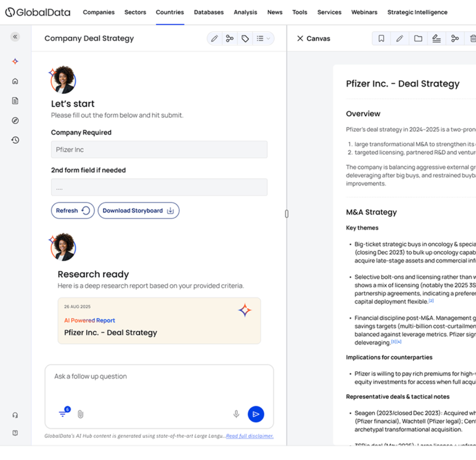476x460 pixels.
Task: Open citation [2] reference in Canvas
Action: click(x=431, y=301)
